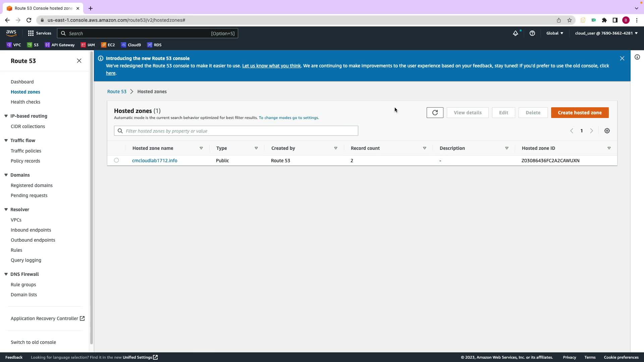Screen dimensions: 644x362
Task: Open the Hosted zone name column filter arrow
Action: (x=201, y=148)
